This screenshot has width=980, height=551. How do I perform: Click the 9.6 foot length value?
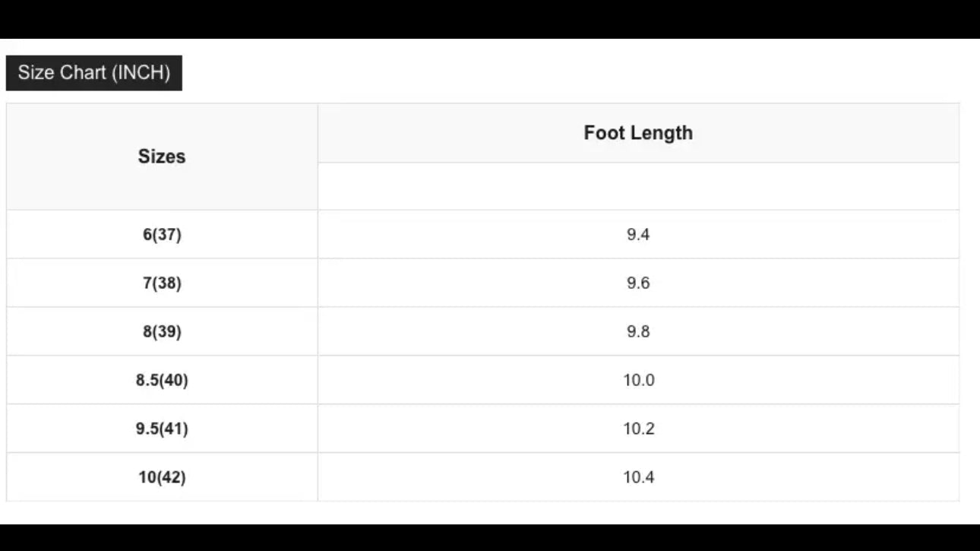point(638,283)
